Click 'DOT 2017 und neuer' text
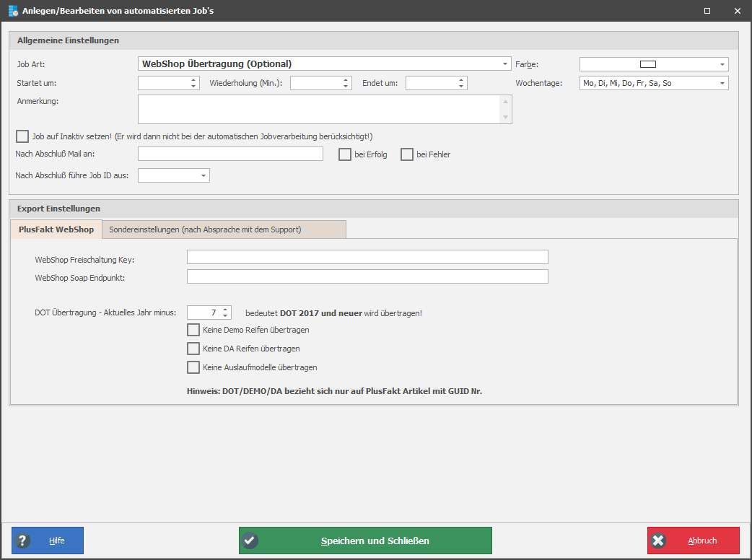The height and width of the screenshot is (560, 752). pos(321,313)
